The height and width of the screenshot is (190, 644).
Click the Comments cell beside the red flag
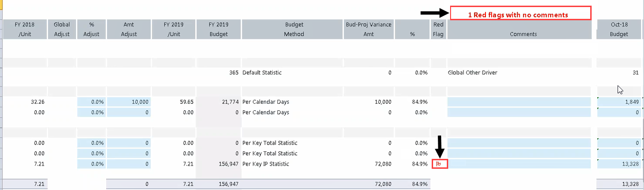[519, 164]
